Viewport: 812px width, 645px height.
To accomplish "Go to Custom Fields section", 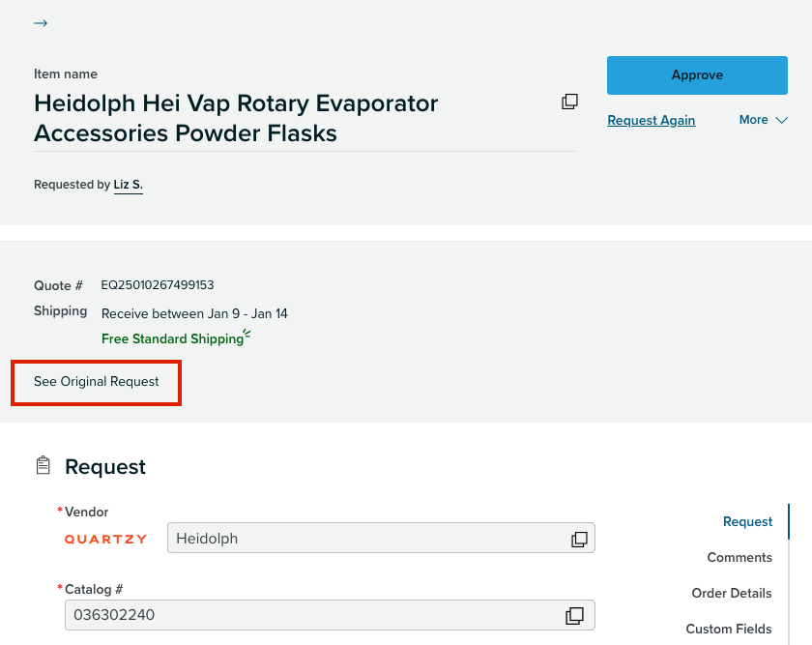I will pos(729,629).
